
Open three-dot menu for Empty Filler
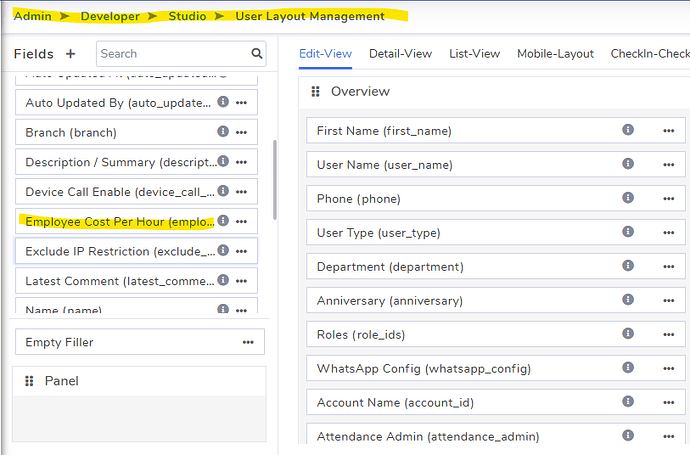pyautogui.click(x=248, y=342)
